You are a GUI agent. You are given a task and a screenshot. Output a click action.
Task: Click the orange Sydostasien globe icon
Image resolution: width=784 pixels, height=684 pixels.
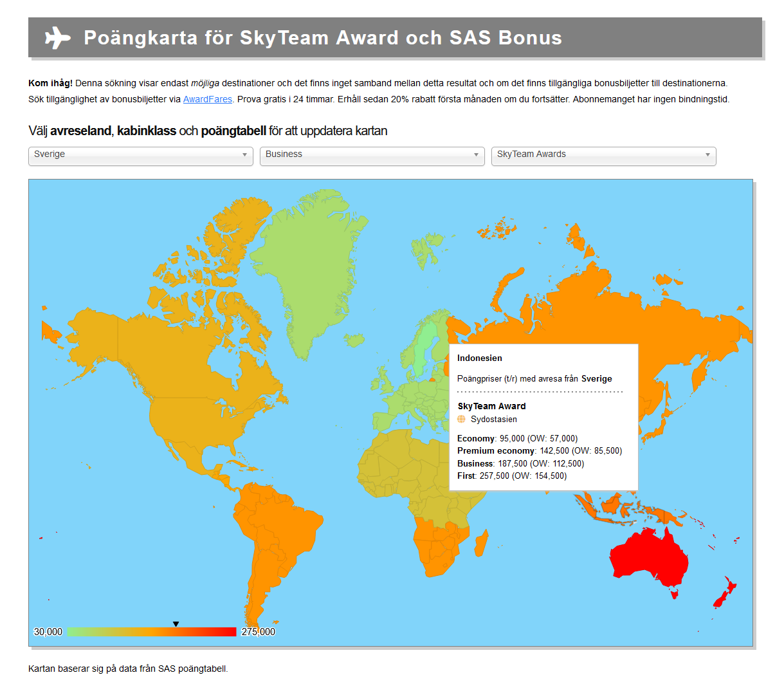tap(462, 419)
